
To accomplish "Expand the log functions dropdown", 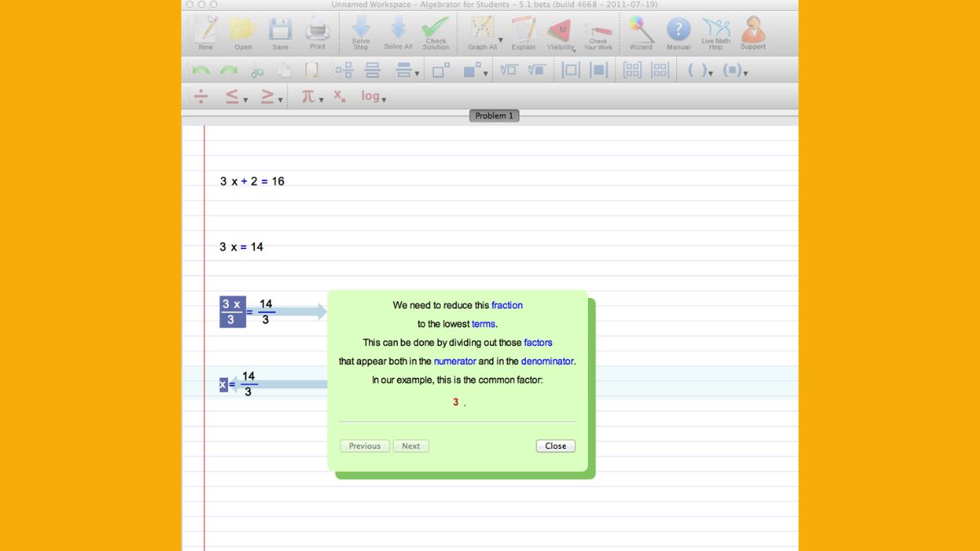I will (384, 100).
